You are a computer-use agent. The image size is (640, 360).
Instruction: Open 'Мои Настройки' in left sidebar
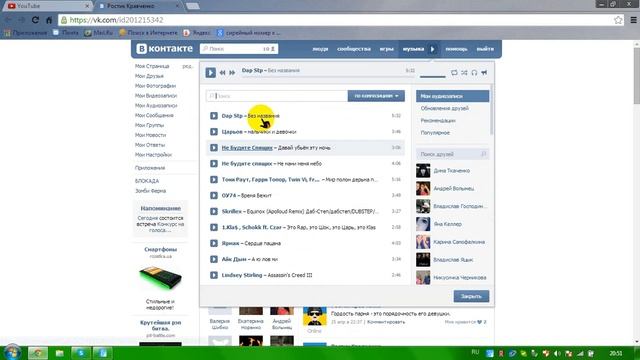(x=153, y=155)
